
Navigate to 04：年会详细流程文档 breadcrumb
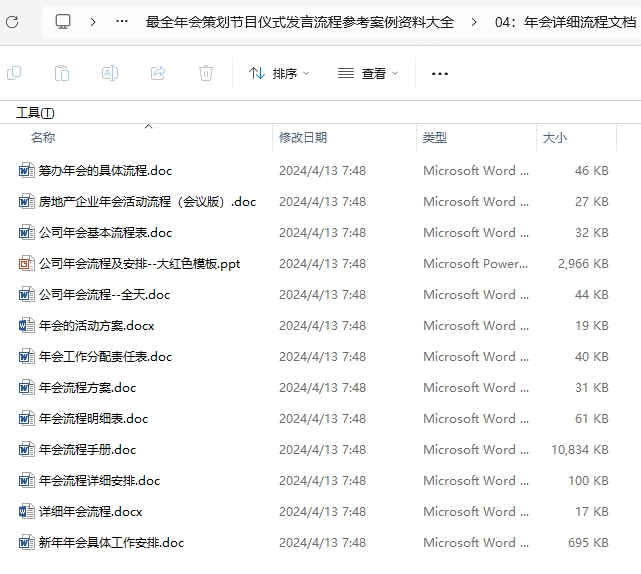pos(564,22)
